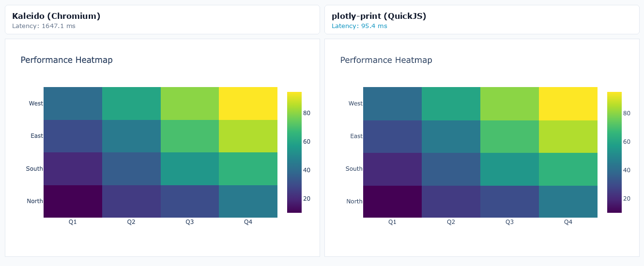
Task: Click the West/Q4 yellow cell in Kaleido heatmap
Action: [248, 103]
